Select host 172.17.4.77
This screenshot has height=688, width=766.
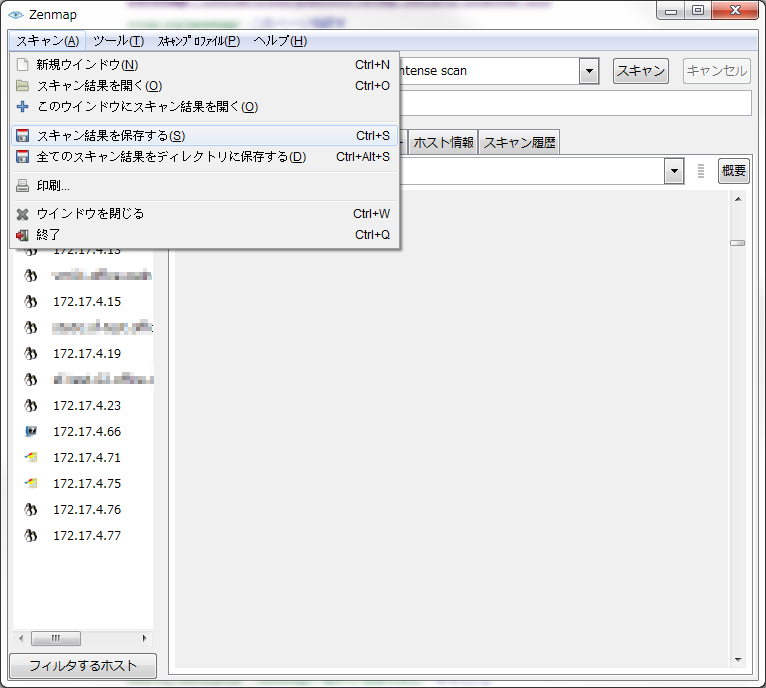click(87, 536)
